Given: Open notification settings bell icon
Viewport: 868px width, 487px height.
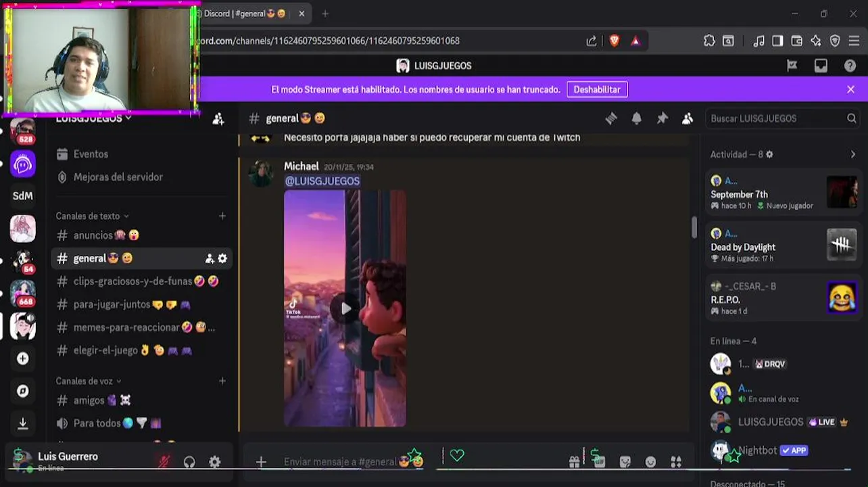Looking at the screenshot, I should [x=636, y=118].
